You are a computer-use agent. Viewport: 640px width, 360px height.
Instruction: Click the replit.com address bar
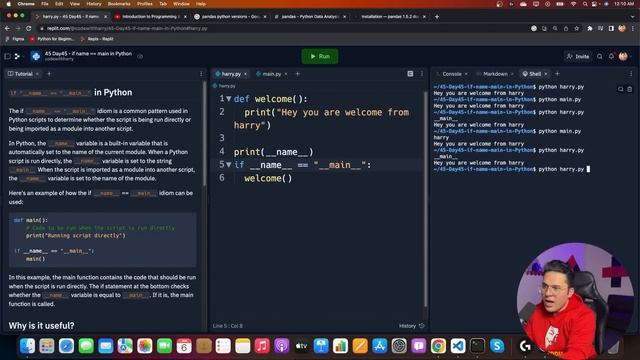(282, 28)
